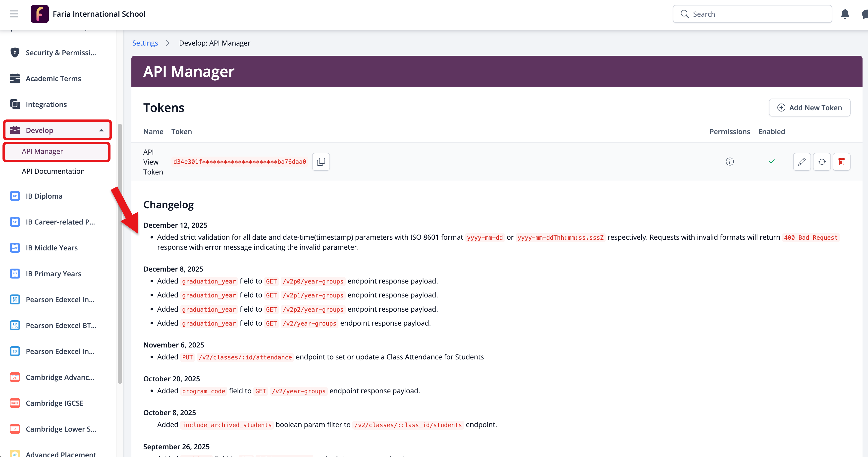Open the API Documentation submenu item
Screen dimensions: 868x457
tap(53, 171)
